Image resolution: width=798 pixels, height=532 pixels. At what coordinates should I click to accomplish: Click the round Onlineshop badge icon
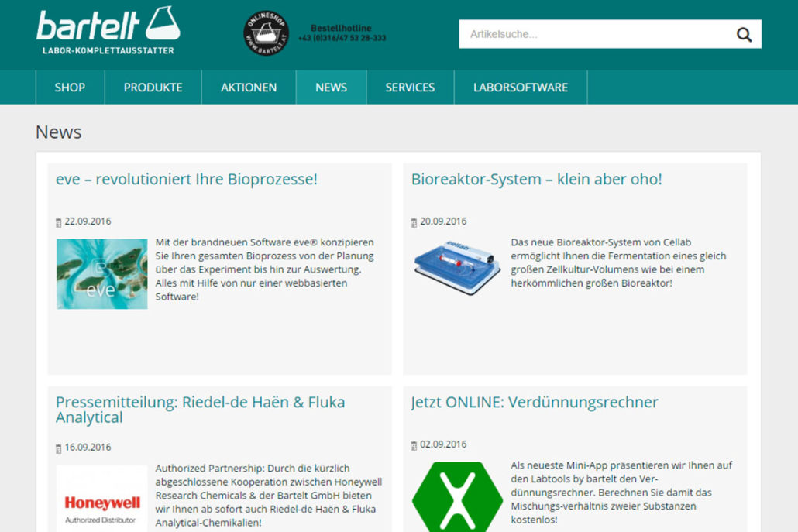tap(266, 33)
